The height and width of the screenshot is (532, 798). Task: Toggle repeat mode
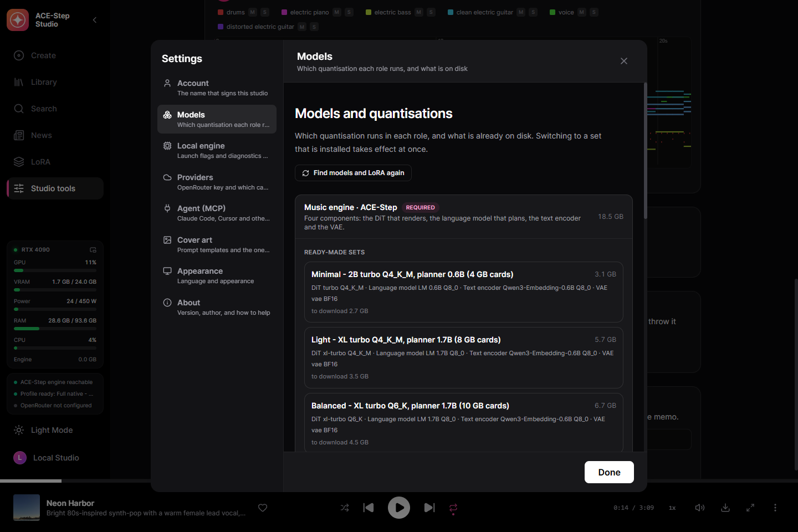pos(453,508)
